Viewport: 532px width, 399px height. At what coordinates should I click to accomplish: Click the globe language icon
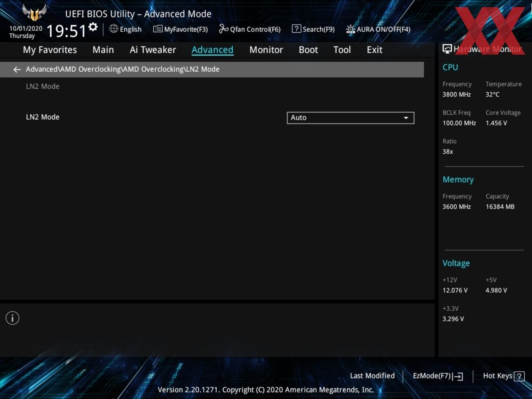pyautogui.click(x=113, y=29)
